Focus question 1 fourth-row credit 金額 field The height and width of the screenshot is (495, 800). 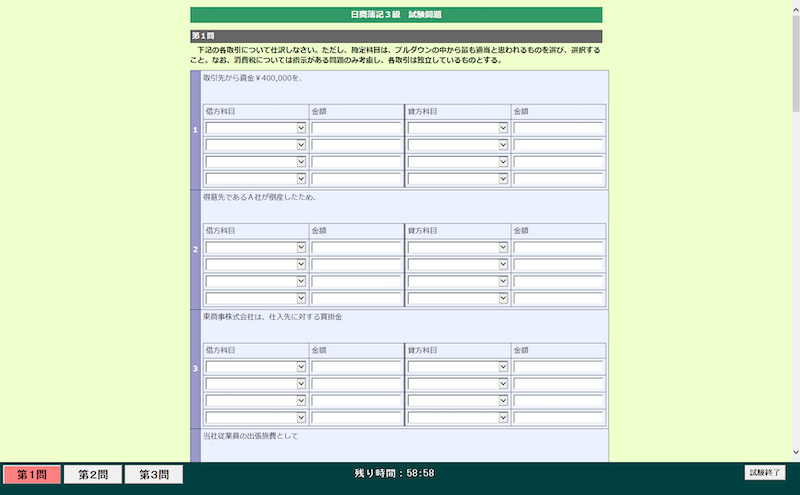coord(559,179)
